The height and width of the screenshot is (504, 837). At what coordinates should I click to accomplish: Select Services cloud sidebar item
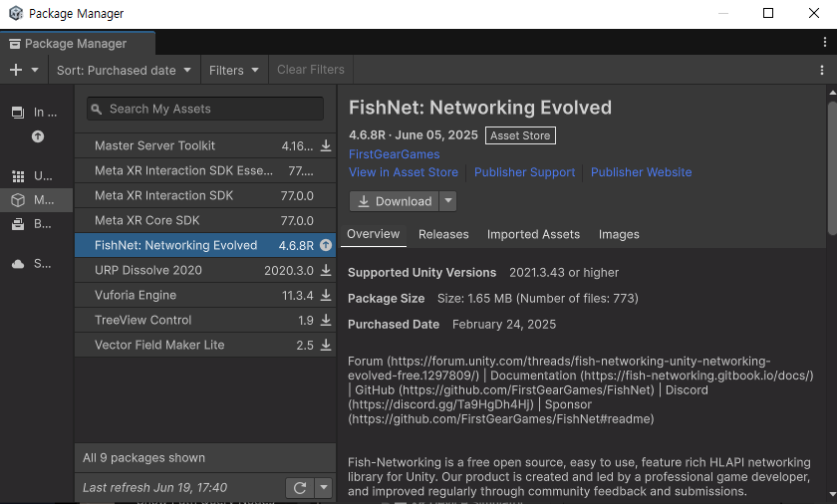coord(36,264)
